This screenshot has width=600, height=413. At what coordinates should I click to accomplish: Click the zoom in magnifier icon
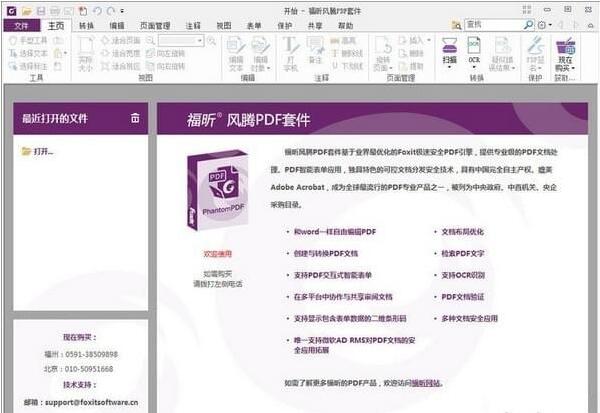(x=211, y=40)
